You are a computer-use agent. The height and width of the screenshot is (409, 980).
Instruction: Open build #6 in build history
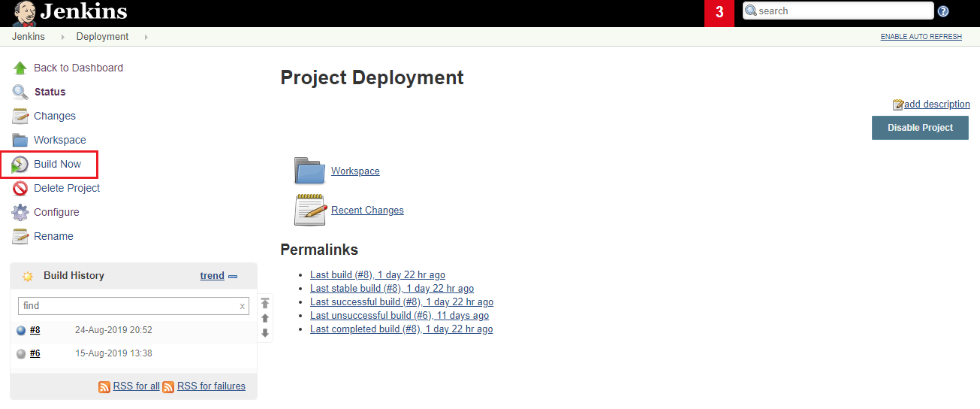[35, 353]
